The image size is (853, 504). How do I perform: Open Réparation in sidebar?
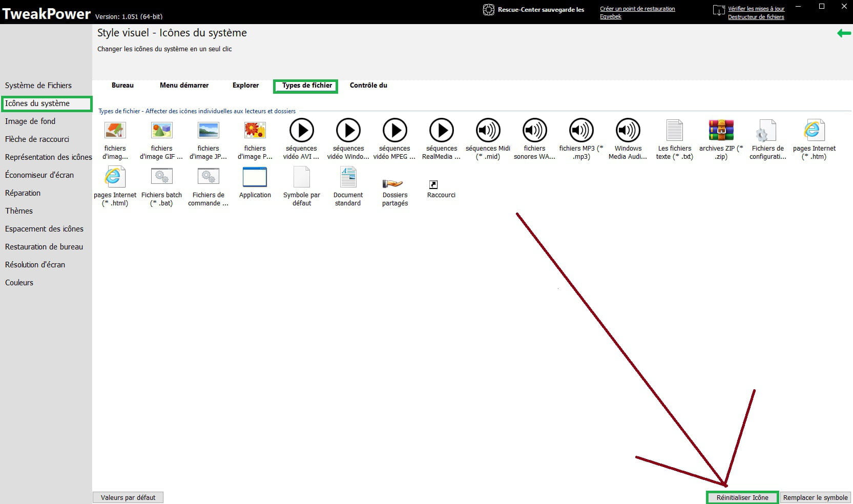[x=23, y=193]
